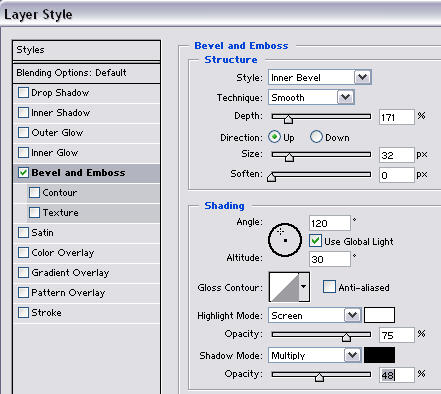Viewport: 441px width, 394px height.
Task: Tick the Inner Glow checkbox
Action: (23, 153)
